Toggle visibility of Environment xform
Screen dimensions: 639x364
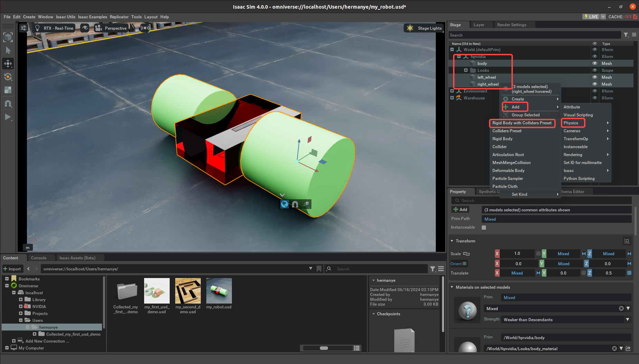tap(595, 91)
